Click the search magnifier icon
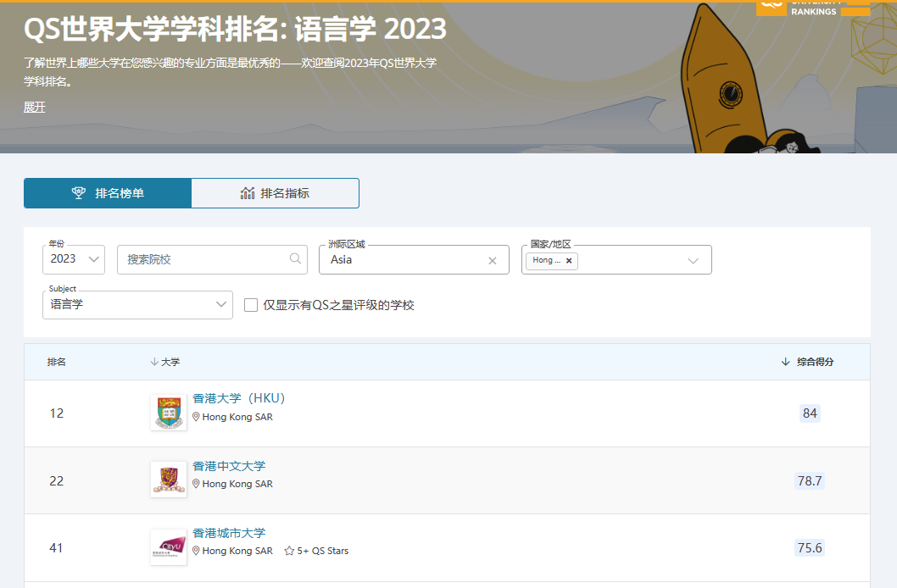 coord(295,259)
